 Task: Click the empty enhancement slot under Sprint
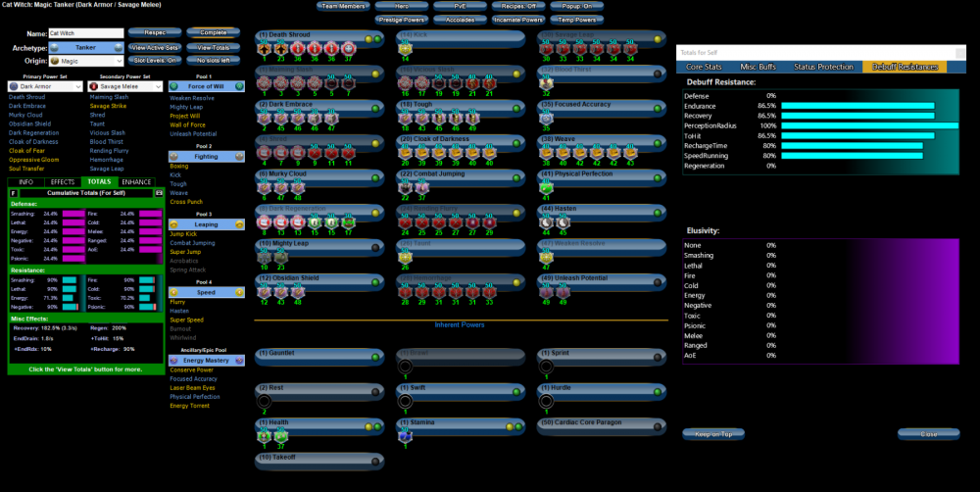point(547,367)
